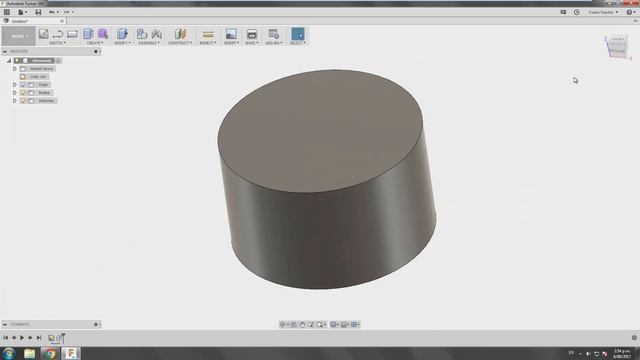The image size is (640, 360).
Task: Close the Untitled document tab
Action: pyautogui.click(x=62, y=21)
